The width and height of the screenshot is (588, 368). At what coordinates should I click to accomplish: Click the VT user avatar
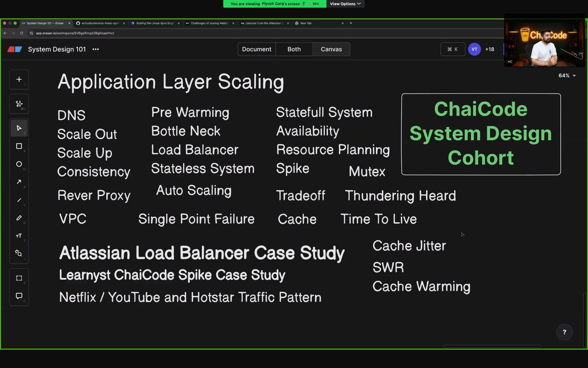474,49
